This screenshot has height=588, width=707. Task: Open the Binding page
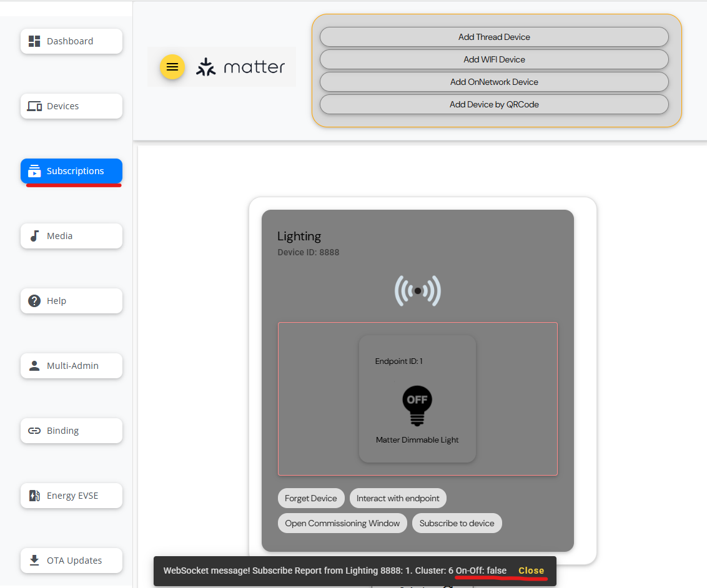pos(71,431)
